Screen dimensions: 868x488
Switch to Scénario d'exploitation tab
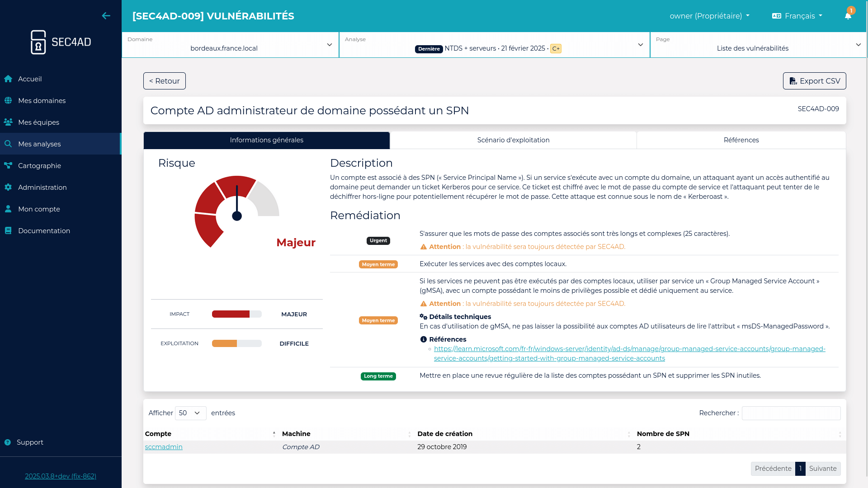tap(513, 140)
